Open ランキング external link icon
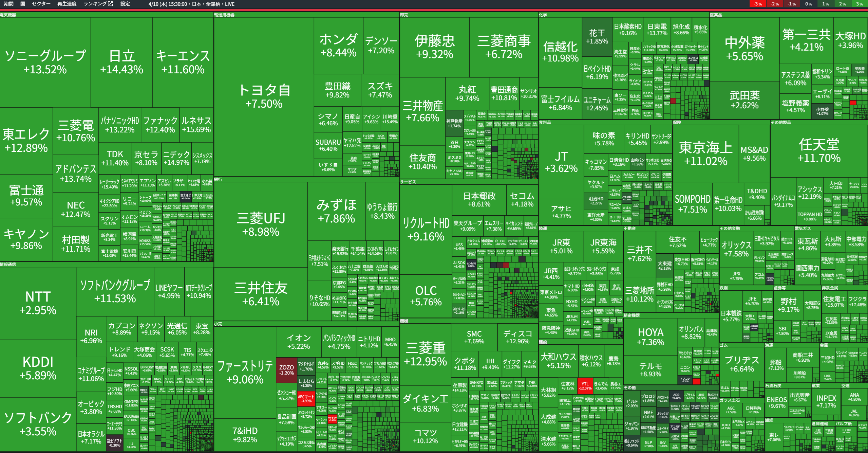Viewport: 868px width, 453px height. pyautogui.click(x=110, y=4)
